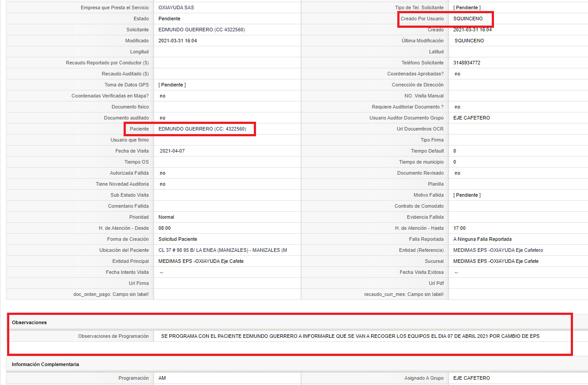Click Falla Reportada A Ninguna Falla Reportada
This screenshot has height=385, width=588.
(482, 239)
